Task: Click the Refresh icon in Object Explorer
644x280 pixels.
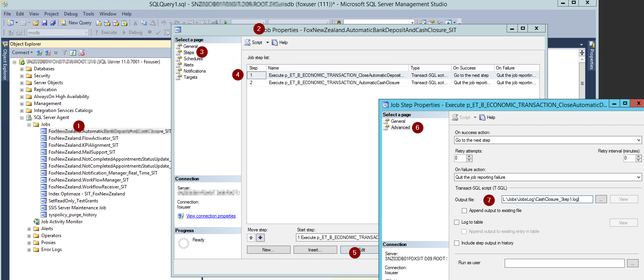Action: point(73,53)
